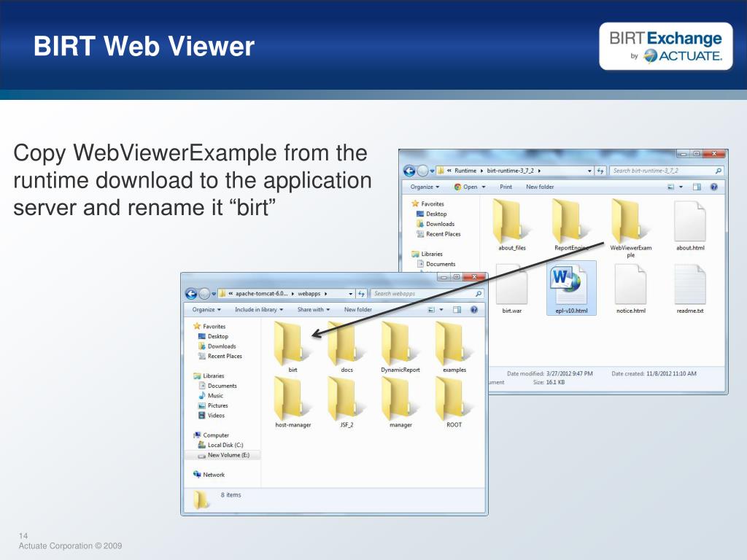Select Local Disk (C:)
The width and height of the screenshot is (747, 560).
(x=220, y=446)
